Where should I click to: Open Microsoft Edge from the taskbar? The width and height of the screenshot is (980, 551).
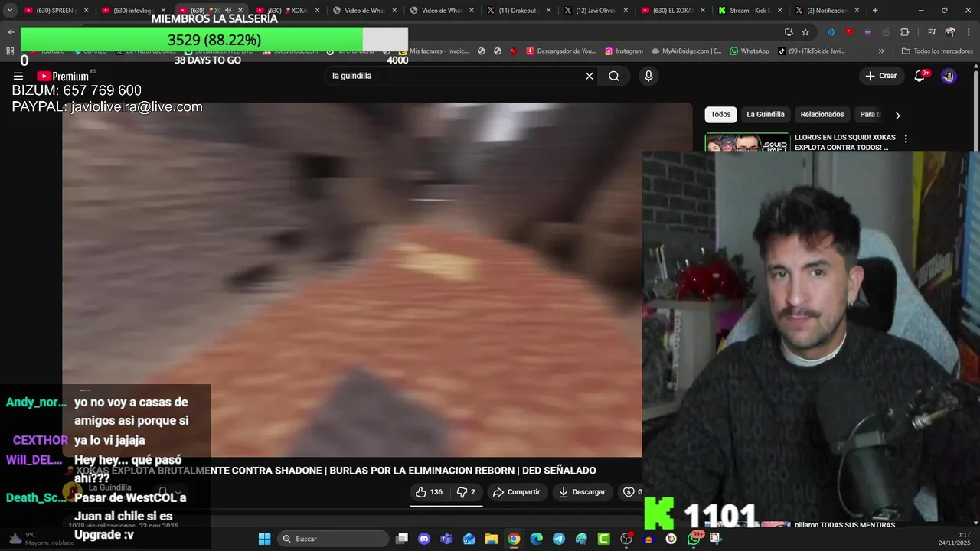[x=536, y=539]
